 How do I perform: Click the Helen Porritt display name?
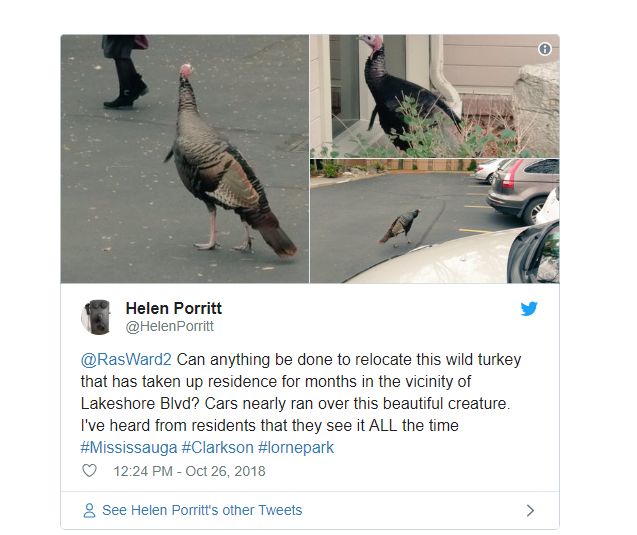click(x=173, y=308)
